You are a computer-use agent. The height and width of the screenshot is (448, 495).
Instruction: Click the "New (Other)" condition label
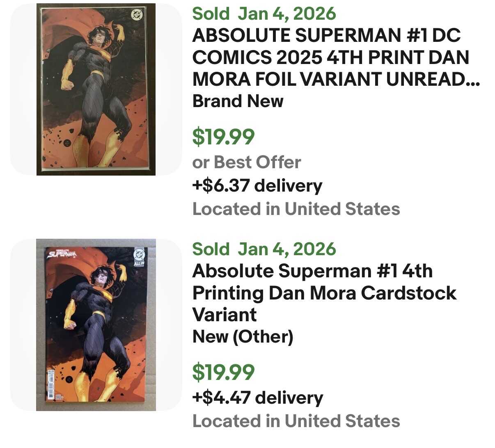(x=243, y=337)
